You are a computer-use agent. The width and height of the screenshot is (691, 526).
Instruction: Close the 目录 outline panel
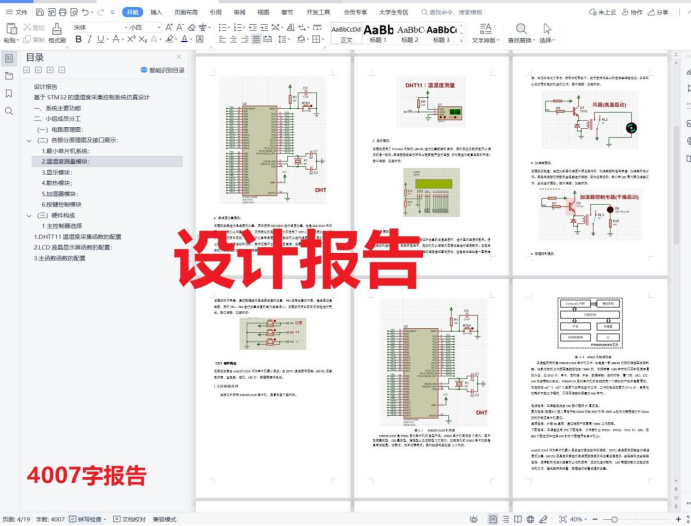click(178, 57)
